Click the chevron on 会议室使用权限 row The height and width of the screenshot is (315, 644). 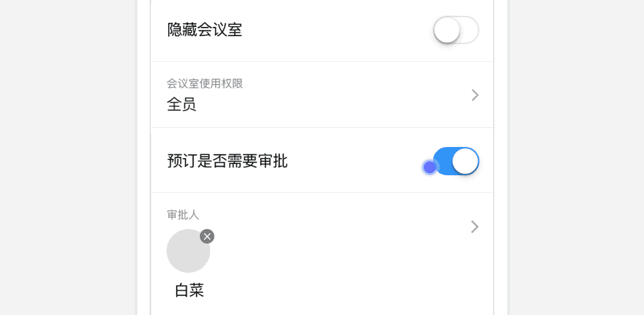[475, 95]
